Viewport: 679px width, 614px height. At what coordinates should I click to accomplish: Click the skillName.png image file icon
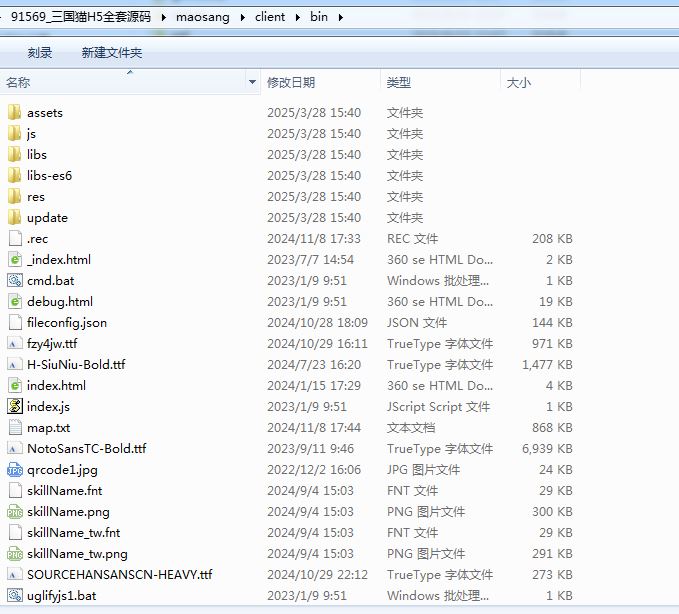pyautogui.click(x=14, y=511)
